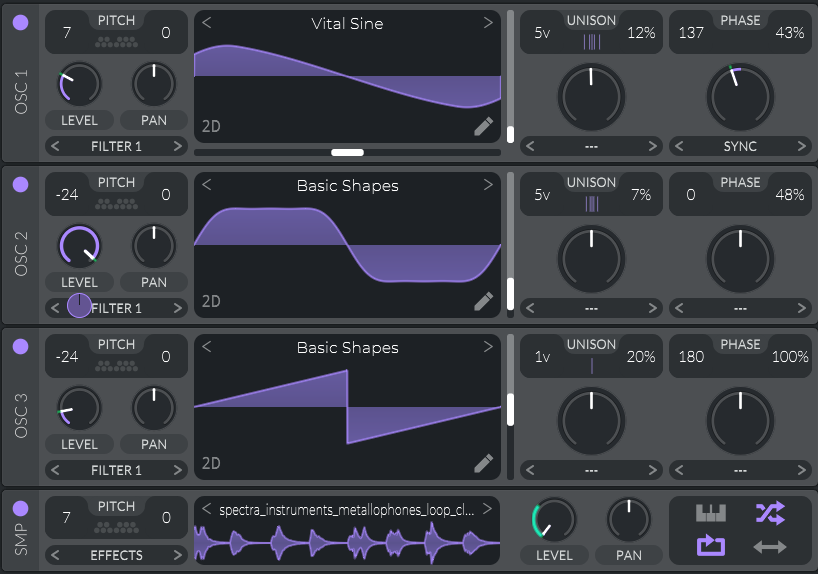Viewport: 818px width, 574px height.
Task: Click OSC 1 phase value 137
Action: (x=691, y=33)
